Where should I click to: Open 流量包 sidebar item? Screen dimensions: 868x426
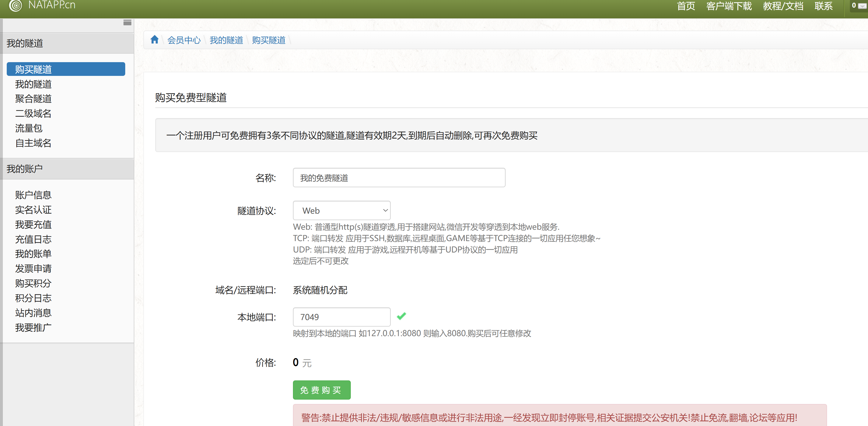29,128
